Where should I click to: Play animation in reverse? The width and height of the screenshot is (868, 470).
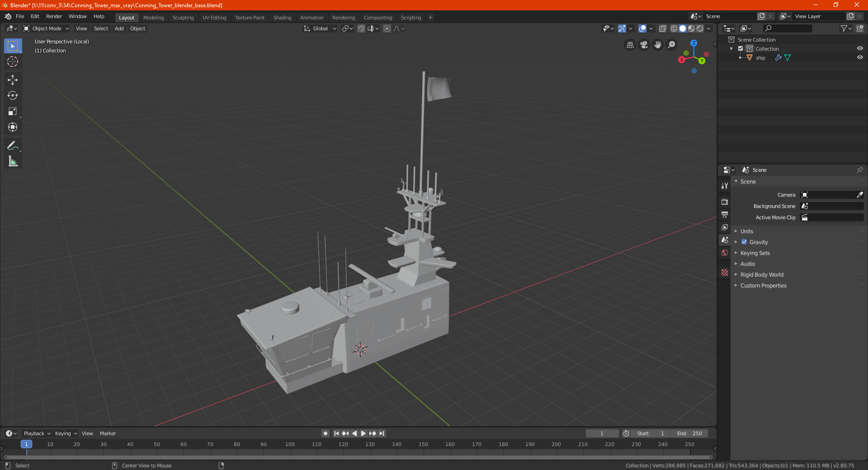tap(354, 433)
